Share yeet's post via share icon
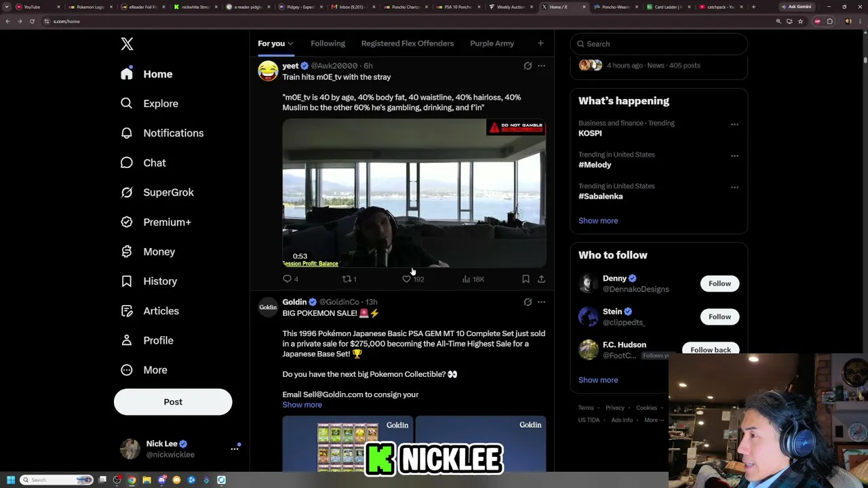The height and width of the screenshot is (488, 868). [x=541, y=279]
